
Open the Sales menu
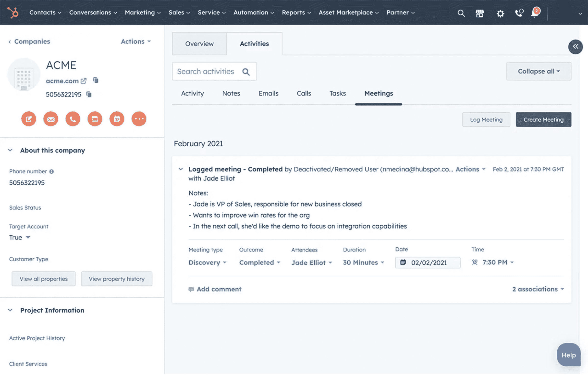179,12
